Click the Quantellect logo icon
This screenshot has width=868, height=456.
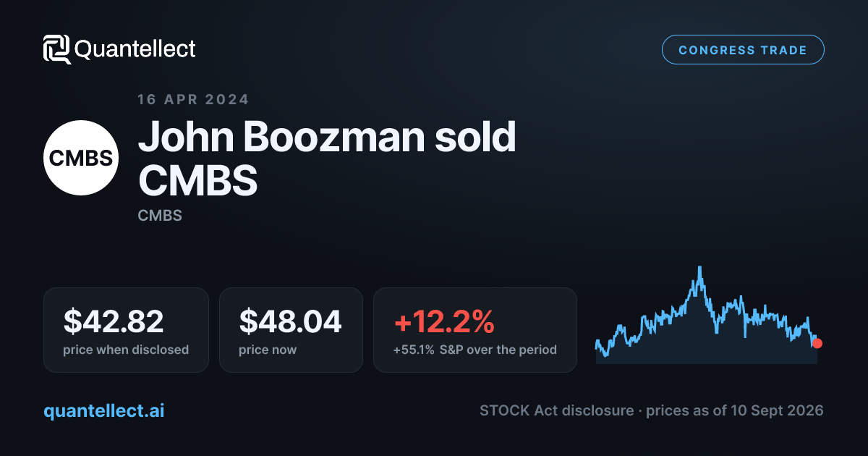56,49
